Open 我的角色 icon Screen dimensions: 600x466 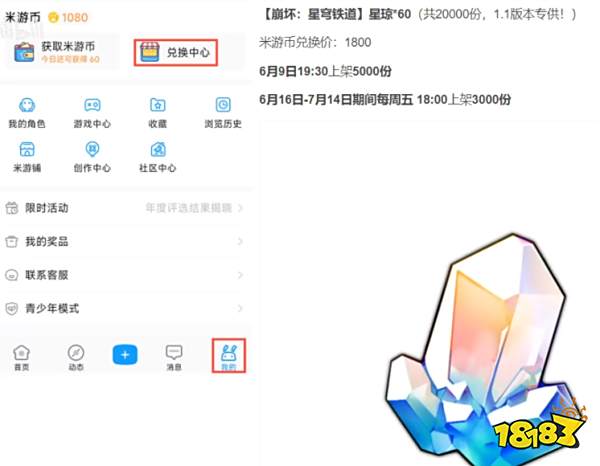pyautogui.click(x=27, y=105)
